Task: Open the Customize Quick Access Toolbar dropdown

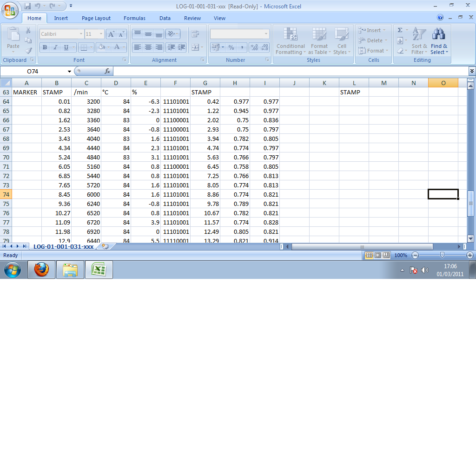Action: (71, 6)
